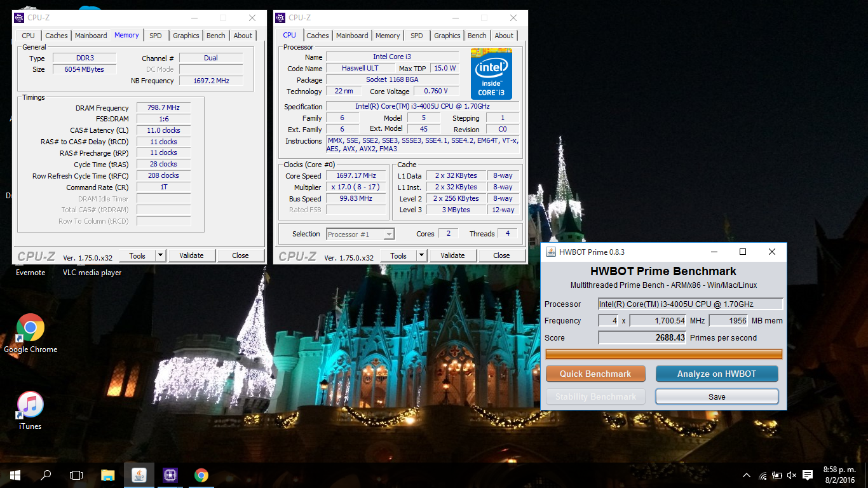Open Bench tab in the Memory window
The width and height of the screenshot is (868, 488).
click(x=216, y=36)
